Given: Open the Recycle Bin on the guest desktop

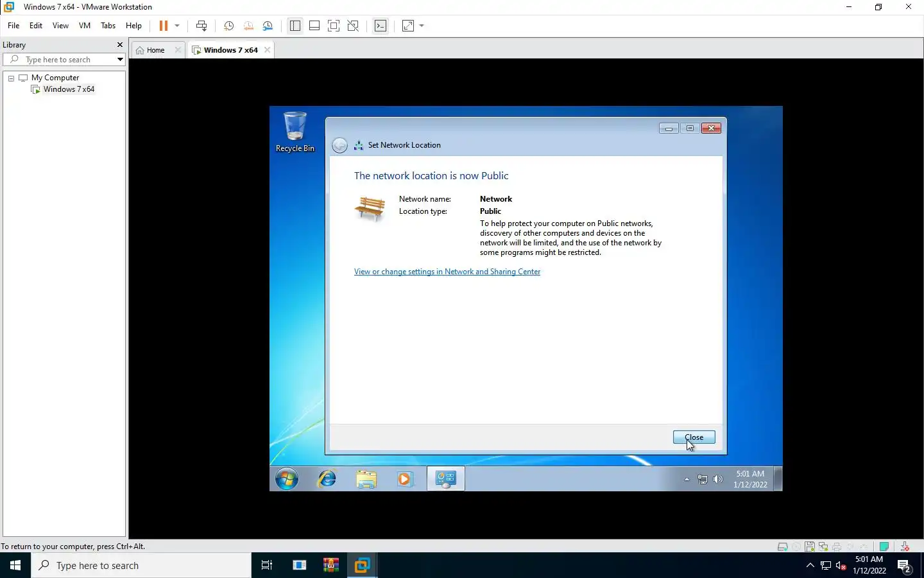Looking at the screenshot, I should (295, 132).
